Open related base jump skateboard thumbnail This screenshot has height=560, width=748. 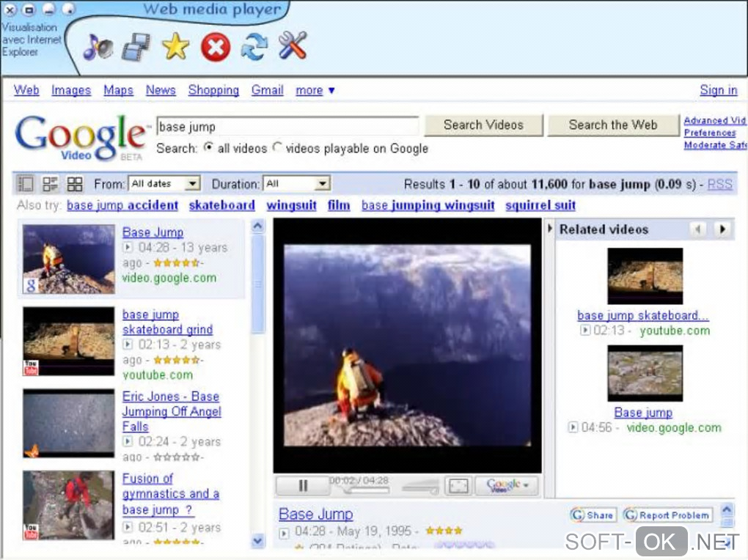click(x=645, y=276)
